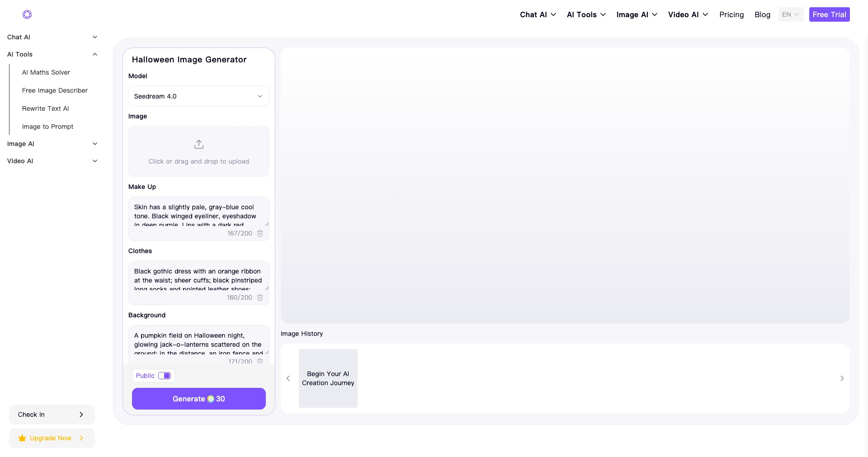Go to the Pricing page
This screenshot has width=868, height=457.
click(x=731, y=14)
